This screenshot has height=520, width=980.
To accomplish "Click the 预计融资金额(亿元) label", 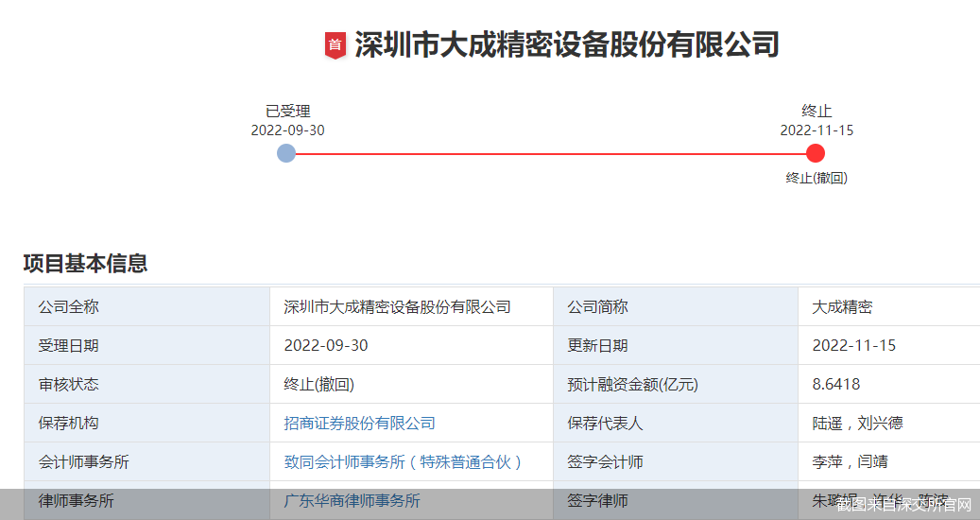I will pos(632,385).
